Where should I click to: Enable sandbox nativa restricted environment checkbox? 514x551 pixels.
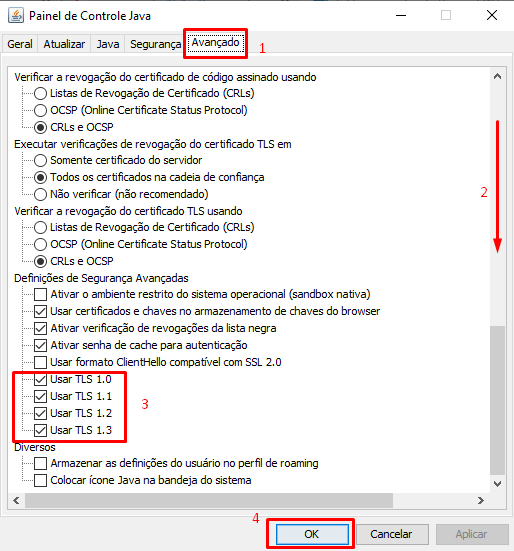click(40, 294)
